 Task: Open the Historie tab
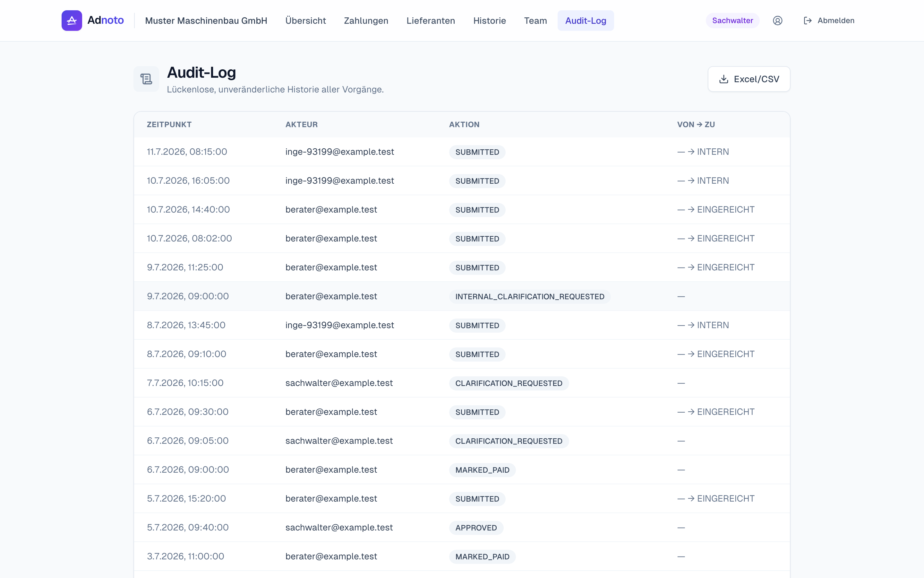[x=490, y=21]
